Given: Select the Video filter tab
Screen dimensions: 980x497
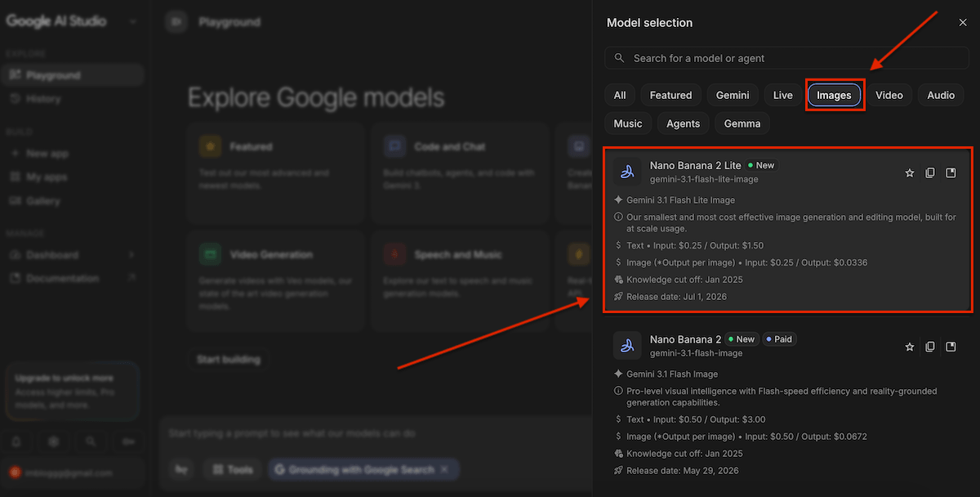Looking at the screenshot, I should pyautogui.click(x=889, y=95).
